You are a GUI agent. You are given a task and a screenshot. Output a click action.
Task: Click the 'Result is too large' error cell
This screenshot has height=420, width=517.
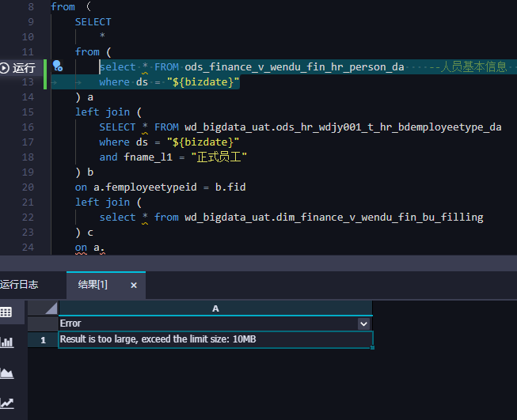[x=158, y=339]
